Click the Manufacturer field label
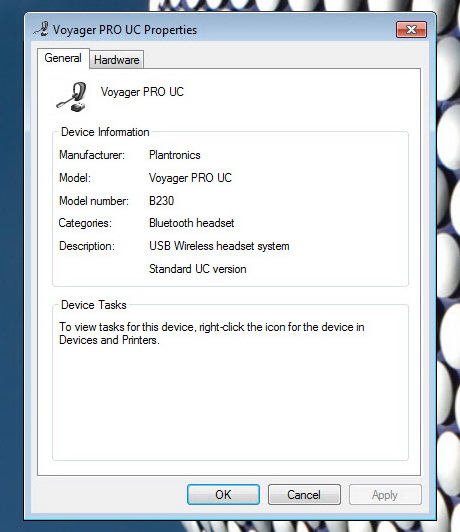The image size is (460, 532). point(92,155)
